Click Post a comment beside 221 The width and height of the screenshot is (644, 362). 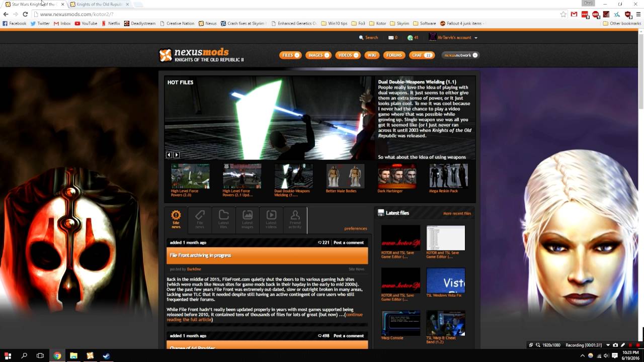[349, 242]
